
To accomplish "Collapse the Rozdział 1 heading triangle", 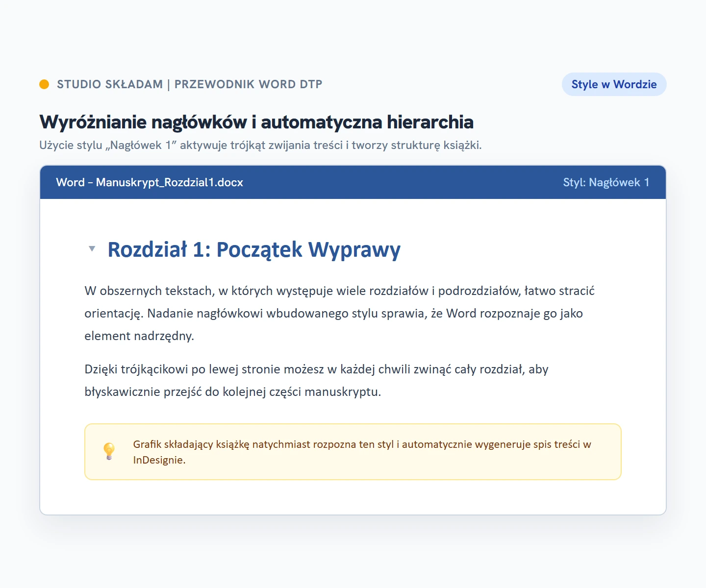I will [92, 249].
